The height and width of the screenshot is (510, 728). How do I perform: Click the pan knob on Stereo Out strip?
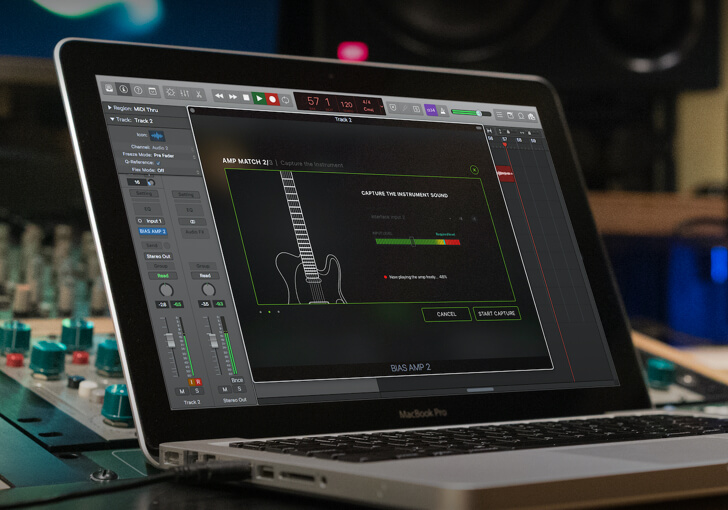pyautogui.click(x=208, y=290)
